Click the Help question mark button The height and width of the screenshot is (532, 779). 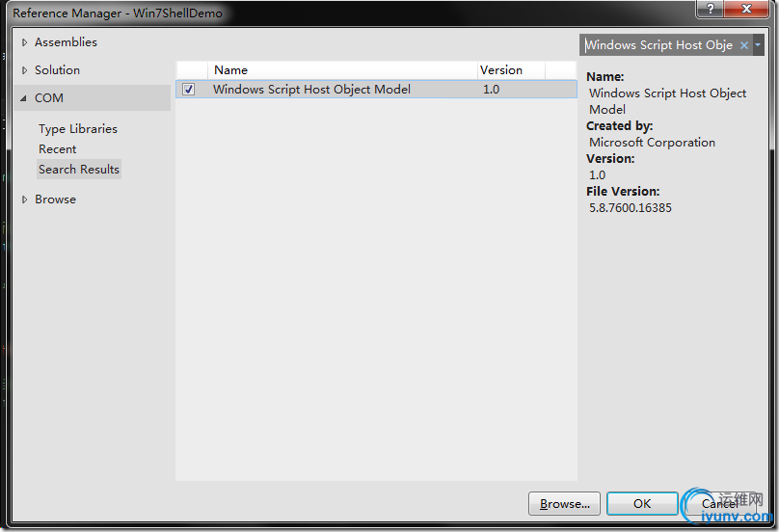(711, 9)
